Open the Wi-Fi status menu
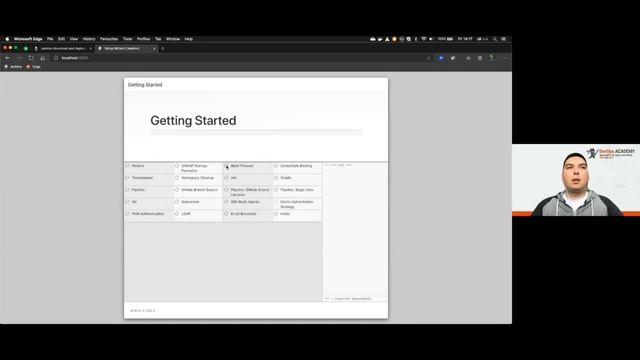 coord(424,39)
